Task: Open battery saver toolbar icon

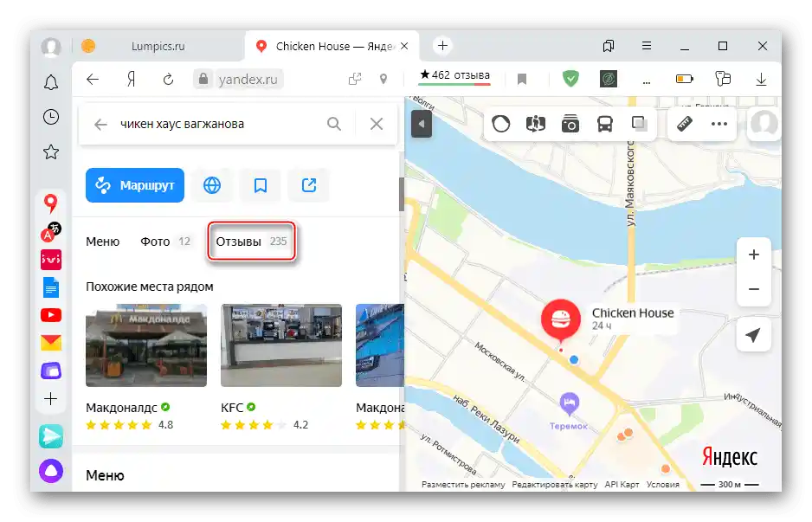Action: 684,79
